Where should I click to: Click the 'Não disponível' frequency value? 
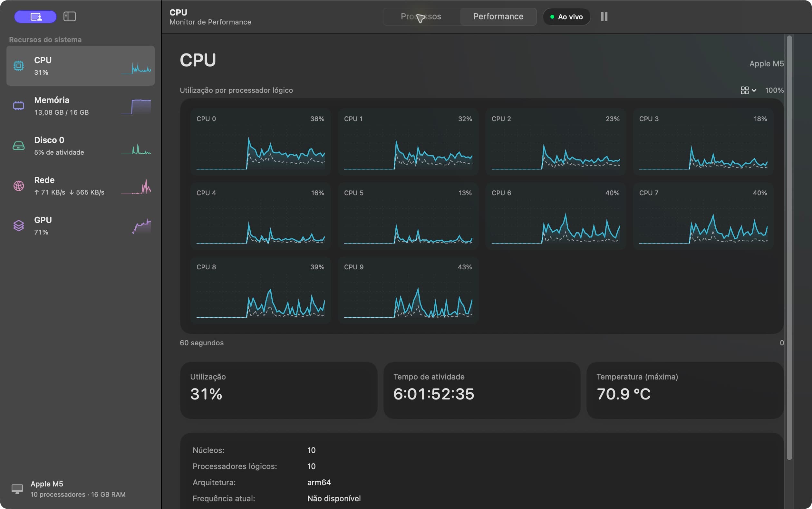333,498
